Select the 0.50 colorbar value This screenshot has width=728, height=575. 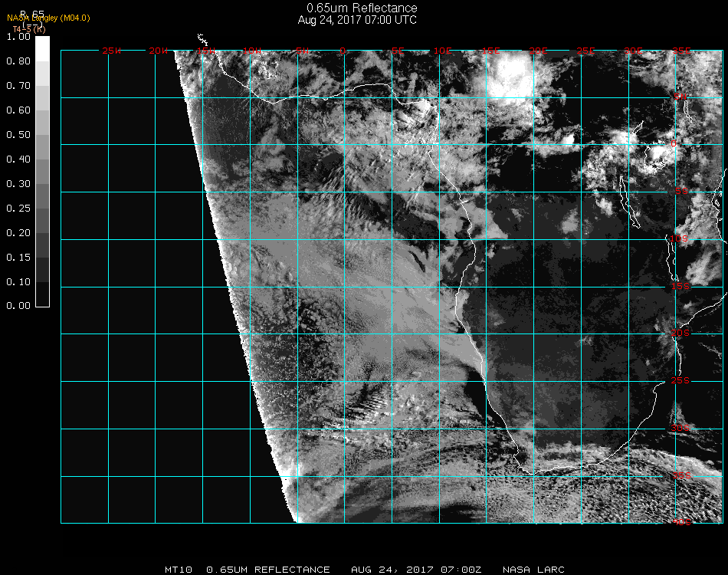tap(18, 135)
